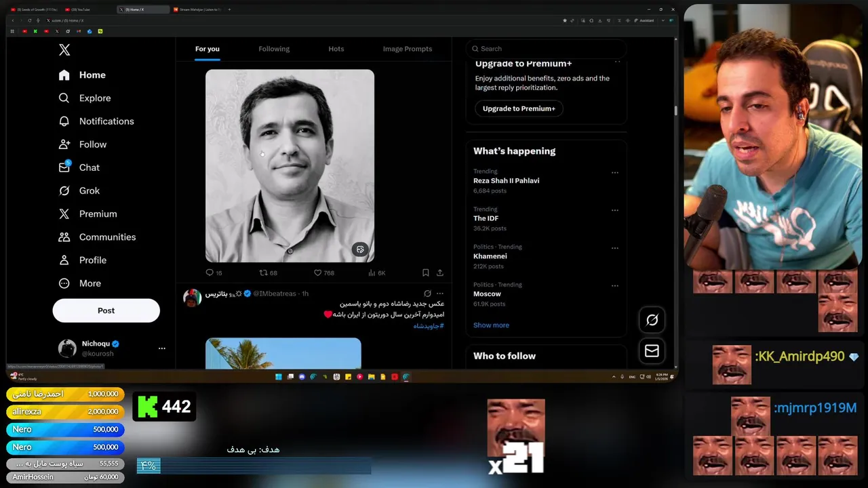Open the floating Grok button
Viewport: 868px width, 488px height.
tap(652, 320)
